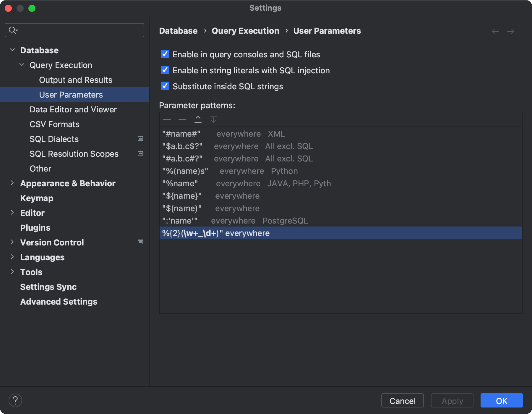This screenshot has height=414, width=532.
Task: Move the selected pattern up
Action: (198, 119)
